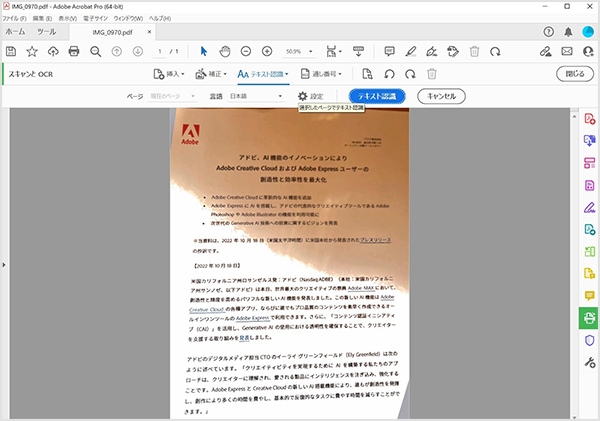Open the 編集 menu
Image resolution: width=600 pixels, height=421 pixels.
click(x=42, y=18)
